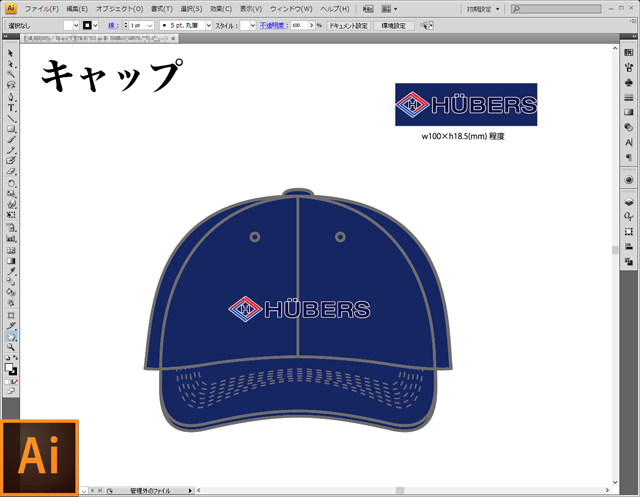This screenshot has width=640, height=497.
Task: Select the Direct Selection tool
Action: tap(11, 64)
